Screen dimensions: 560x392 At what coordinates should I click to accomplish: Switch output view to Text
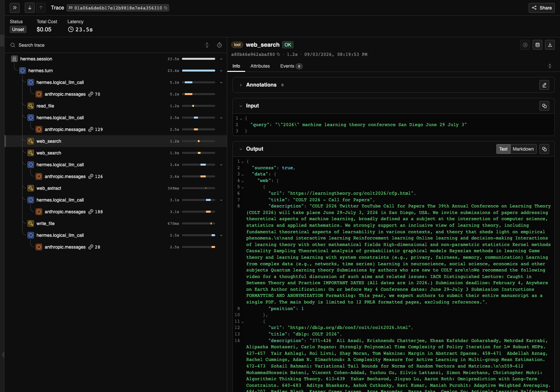[503, 149]
